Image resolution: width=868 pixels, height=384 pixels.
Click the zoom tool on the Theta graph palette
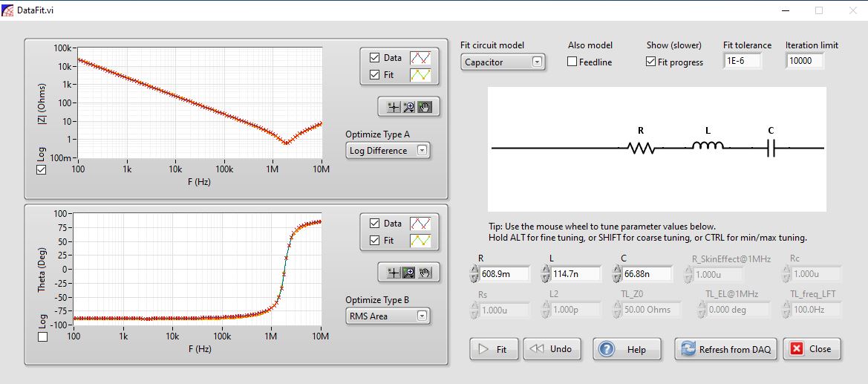(408, 273)
